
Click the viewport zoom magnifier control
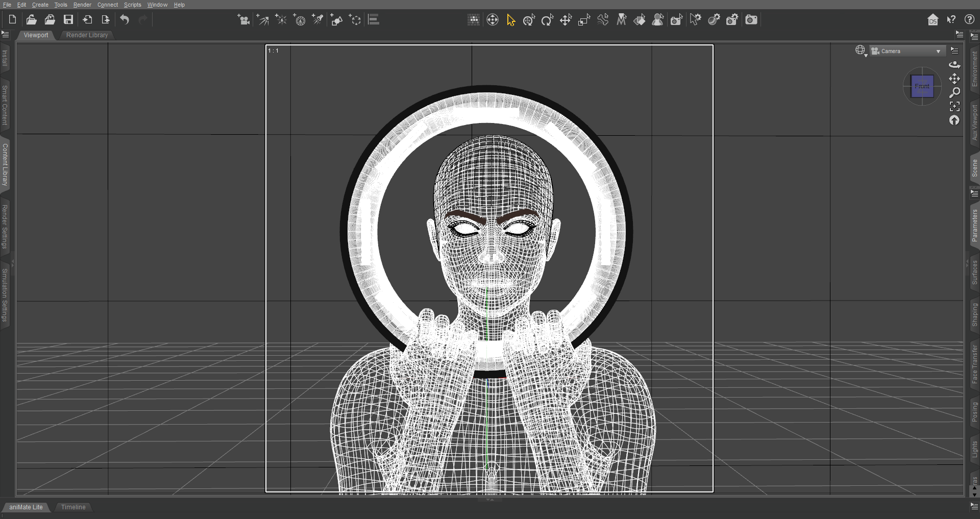pyautogui.click(x=954, y=92)
